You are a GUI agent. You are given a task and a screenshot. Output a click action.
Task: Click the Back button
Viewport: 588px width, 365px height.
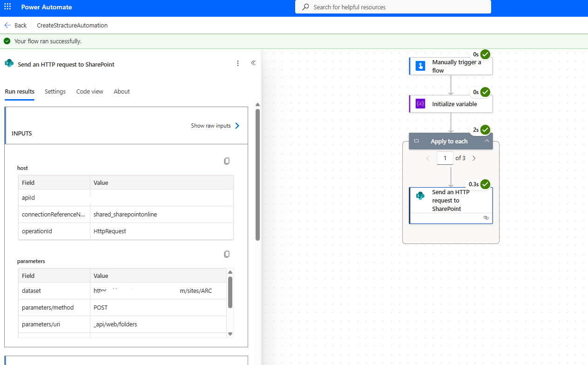[15, 26]
